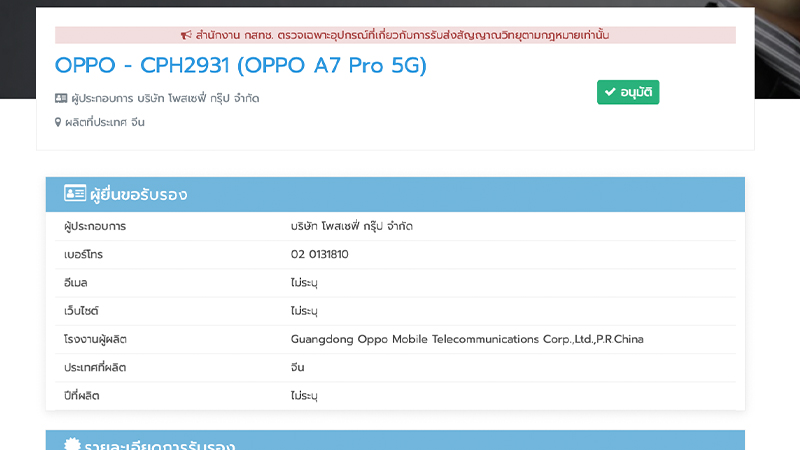The height and width of the screenshot is (450, 800).
Task: Select Guangdong Oppo Mobile Telecommunications manufacturer text
Action: 467,339
